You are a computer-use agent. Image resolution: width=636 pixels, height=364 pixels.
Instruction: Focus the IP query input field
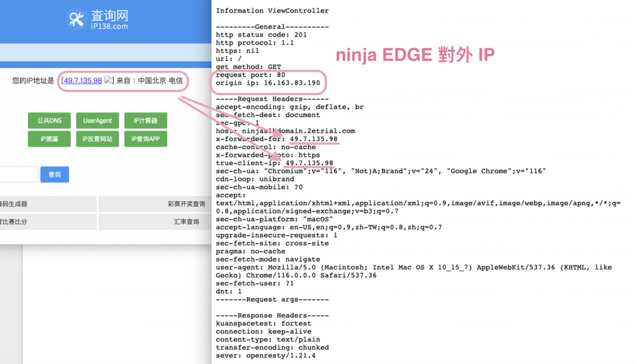(19, 175)
